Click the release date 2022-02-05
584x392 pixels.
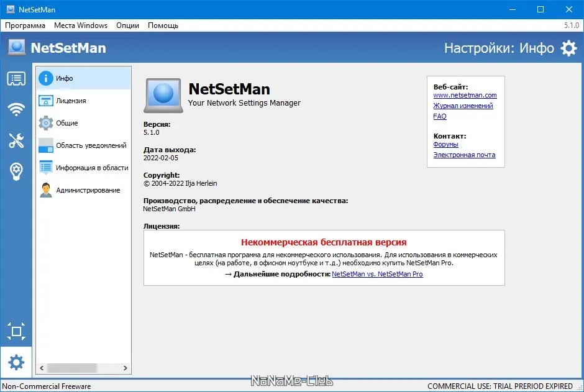[161, 158]
